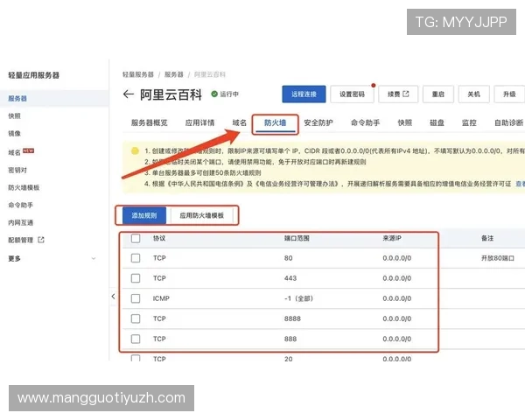Open the 域名 tab
The width and height of the screenshot is (525, 420).
point(240,122)
